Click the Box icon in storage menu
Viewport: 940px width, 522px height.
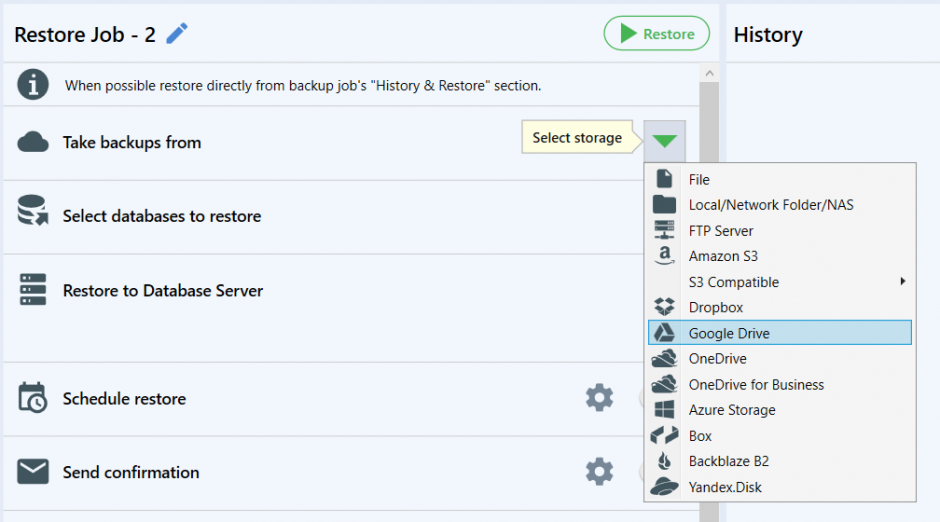click(x=664, y=436)
